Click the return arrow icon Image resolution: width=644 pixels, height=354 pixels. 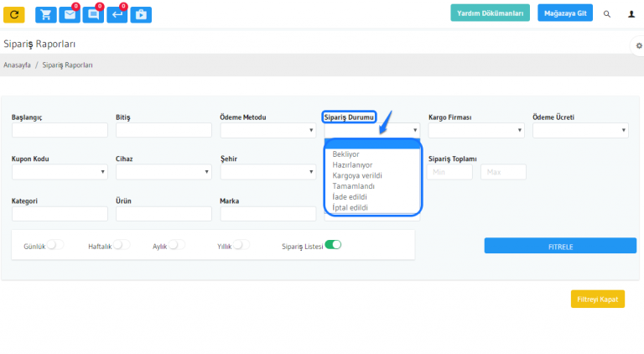pos(117,14)
